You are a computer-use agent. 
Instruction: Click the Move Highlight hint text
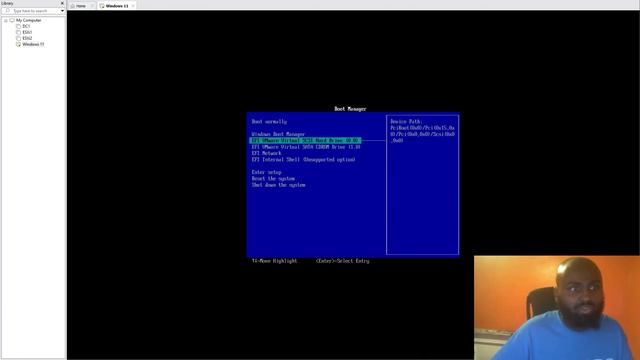click(274, 261)
